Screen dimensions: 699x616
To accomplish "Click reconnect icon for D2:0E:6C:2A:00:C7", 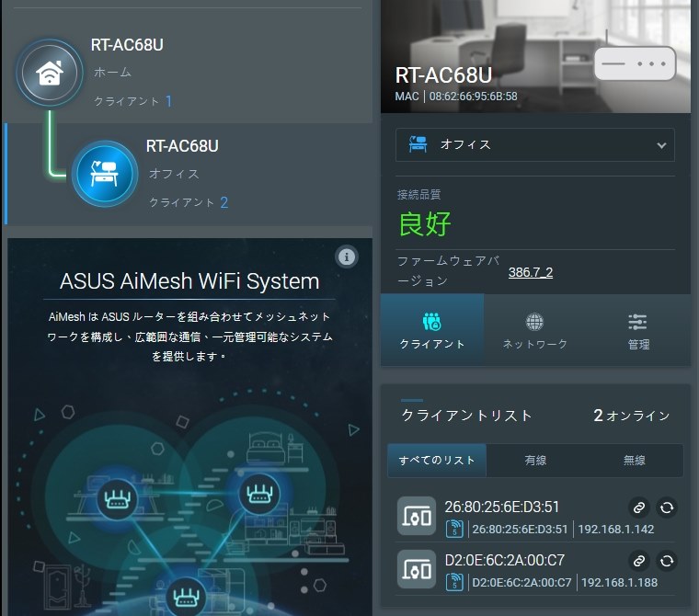I will pyautogui.click(x=667, y=561).
